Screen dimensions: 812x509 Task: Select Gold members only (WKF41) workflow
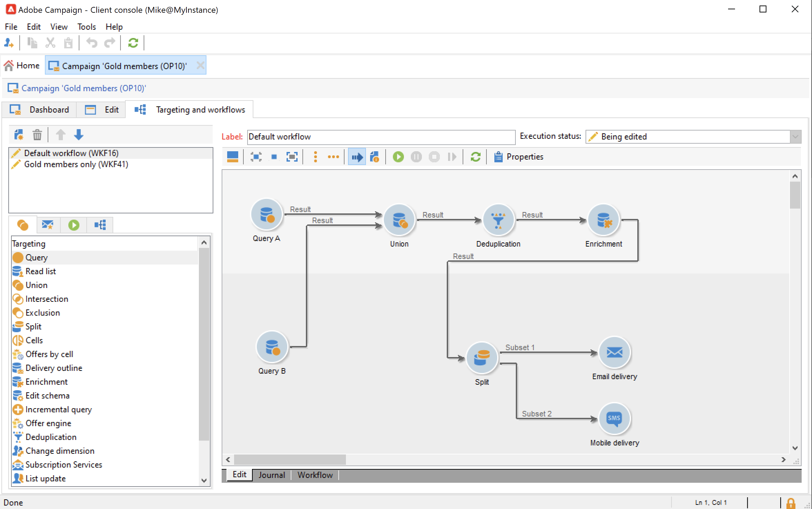coord(76,164)
